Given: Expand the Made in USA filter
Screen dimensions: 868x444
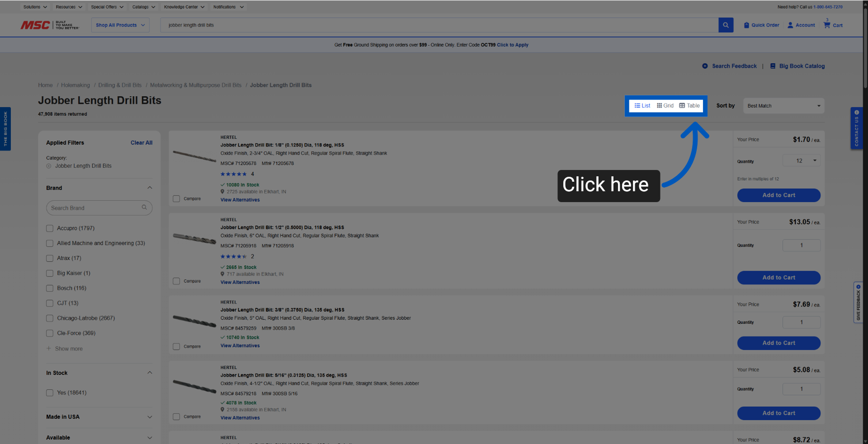Looking at the screenshot, I should coord(149,417).
